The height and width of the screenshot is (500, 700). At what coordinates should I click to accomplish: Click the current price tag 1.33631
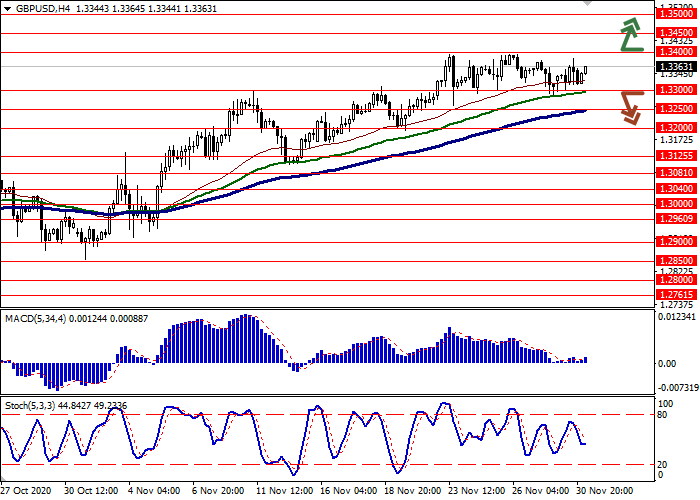(x=677, y=67)
